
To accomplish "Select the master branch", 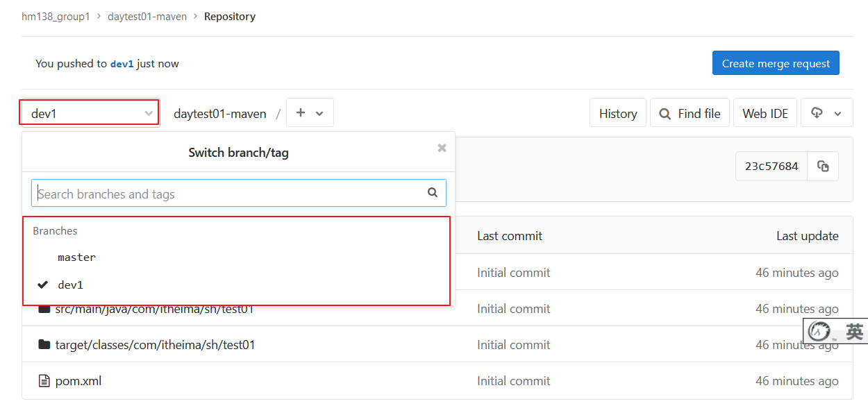I will [x=77, y=257].
